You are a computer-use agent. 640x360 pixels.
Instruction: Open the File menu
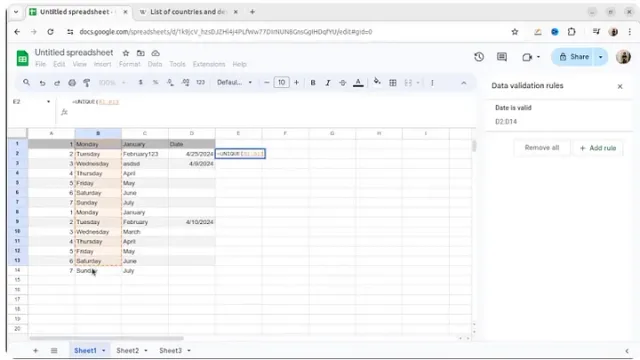40,64
